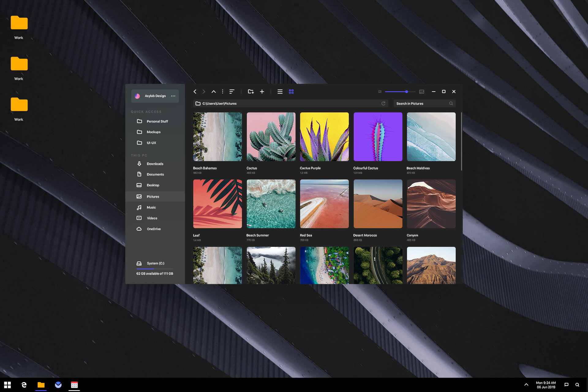Open OneDrive from the sidebar
588x392 pixels.
(x=153, y=229)
